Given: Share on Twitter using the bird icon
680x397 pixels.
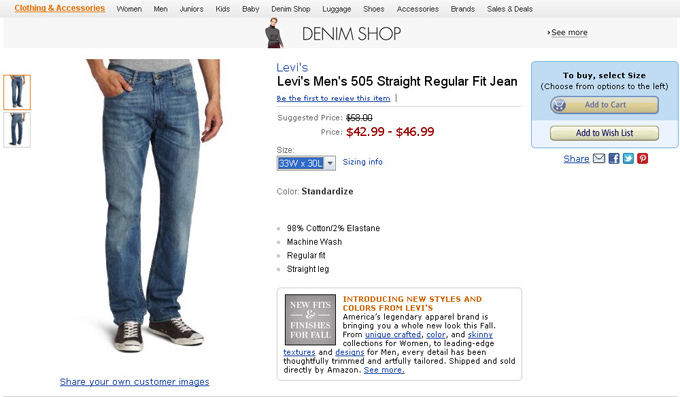Looking at the screenshot, I should point(628,158).
